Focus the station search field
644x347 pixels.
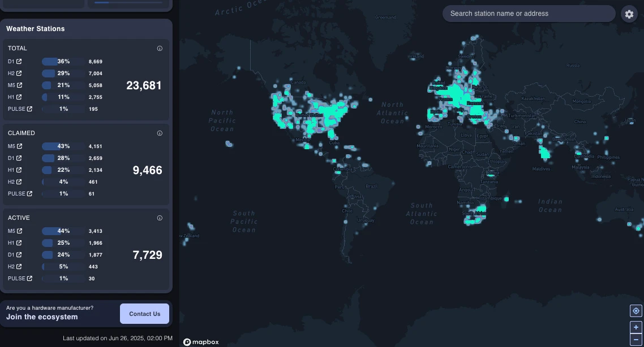[529, 14]
